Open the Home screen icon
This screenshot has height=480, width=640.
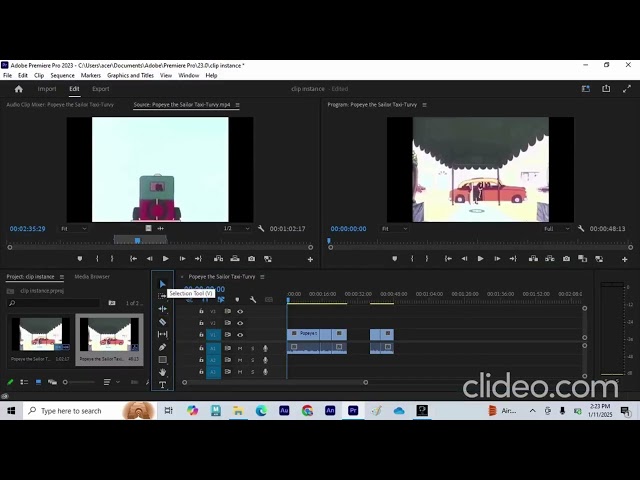pos(19,89)
